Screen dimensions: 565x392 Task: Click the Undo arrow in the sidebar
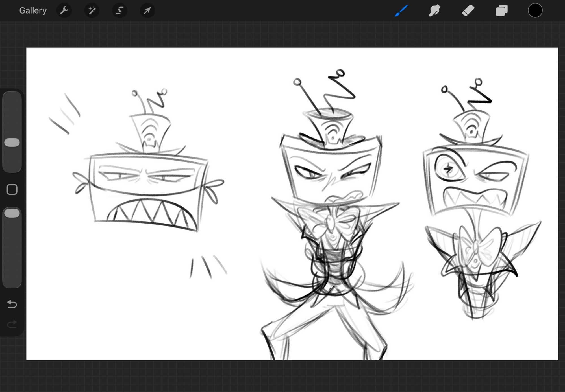click(x=12, y=304)
